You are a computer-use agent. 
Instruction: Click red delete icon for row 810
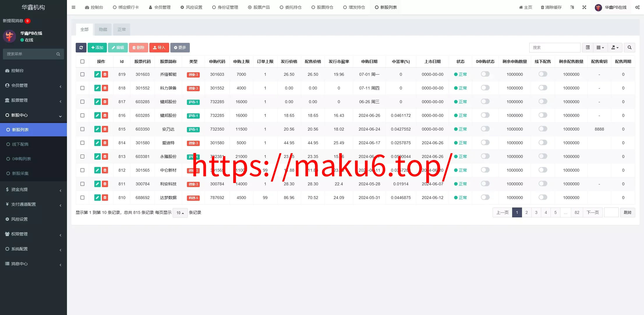coord(105,198)
